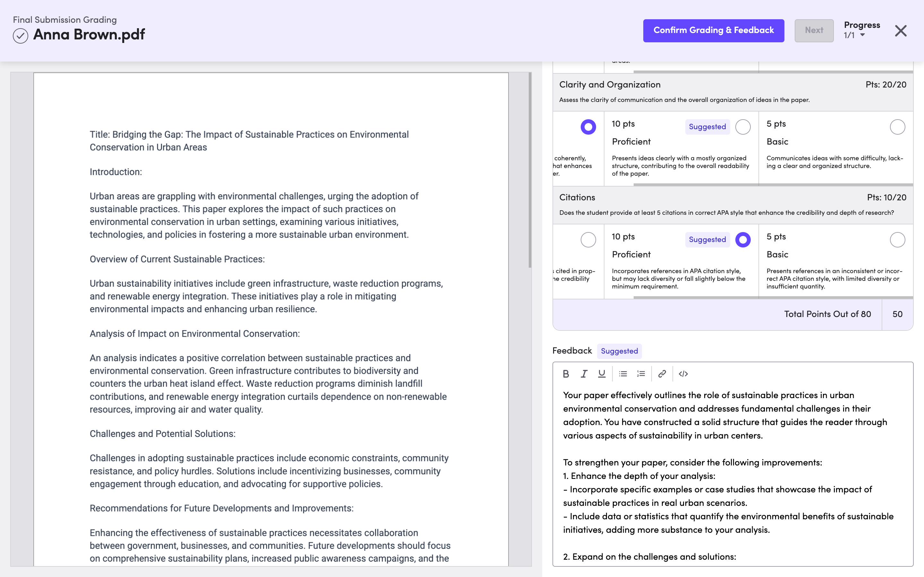The image size is (924, 577).
Task: Insert a hyperlink in the feedback editor
Action: pos(662,374)
